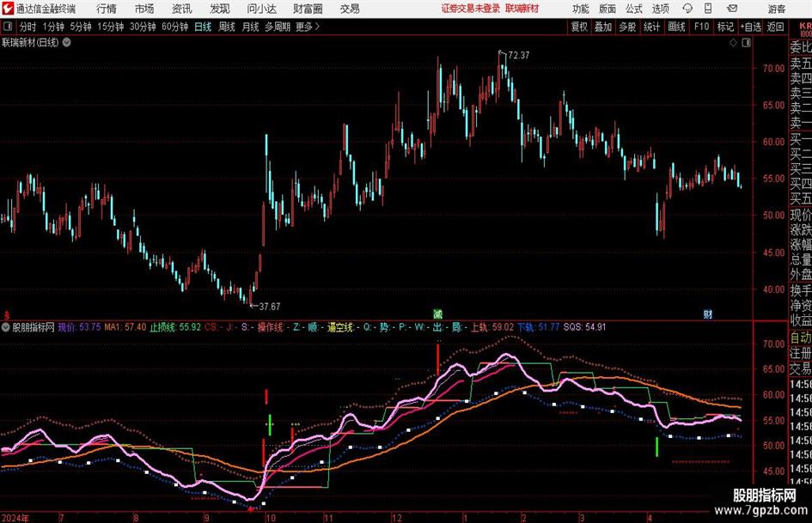
Task: Open the 功能 menu
Action: (581, 9)
